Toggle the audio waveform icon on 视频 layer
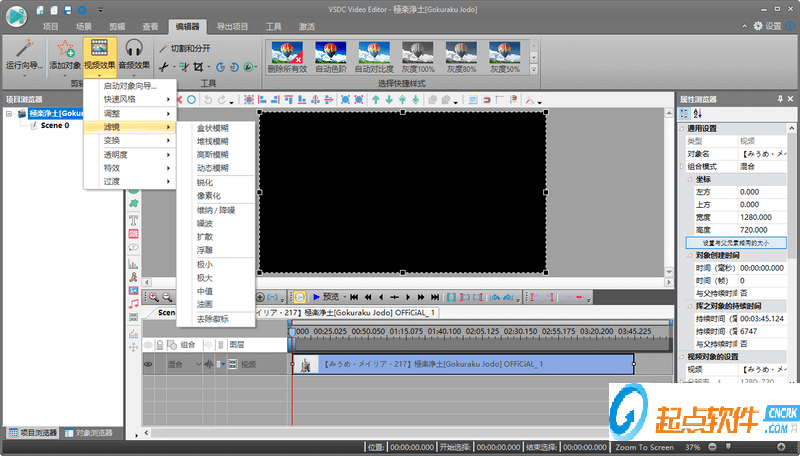 click(209, 364)
